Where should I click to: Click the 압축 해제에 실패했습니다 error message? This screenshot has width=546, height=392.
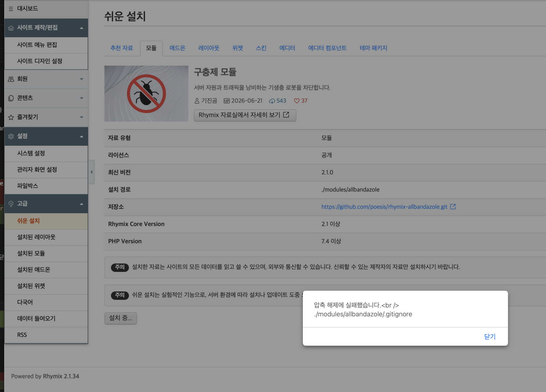coord(363,309)
